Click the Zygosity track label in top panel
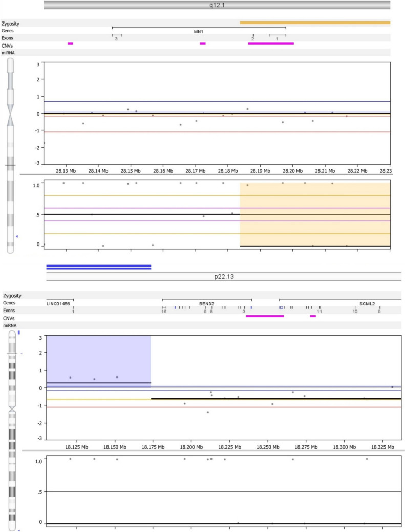The height and width of the screenshot is (532, 405). click(11, 24)
